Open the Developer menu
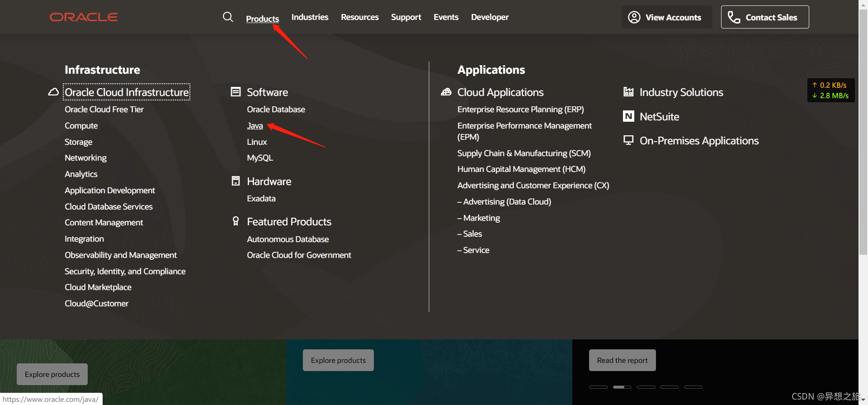The width and height of the screenshot is (868, 405). click(x=490, y=17)
